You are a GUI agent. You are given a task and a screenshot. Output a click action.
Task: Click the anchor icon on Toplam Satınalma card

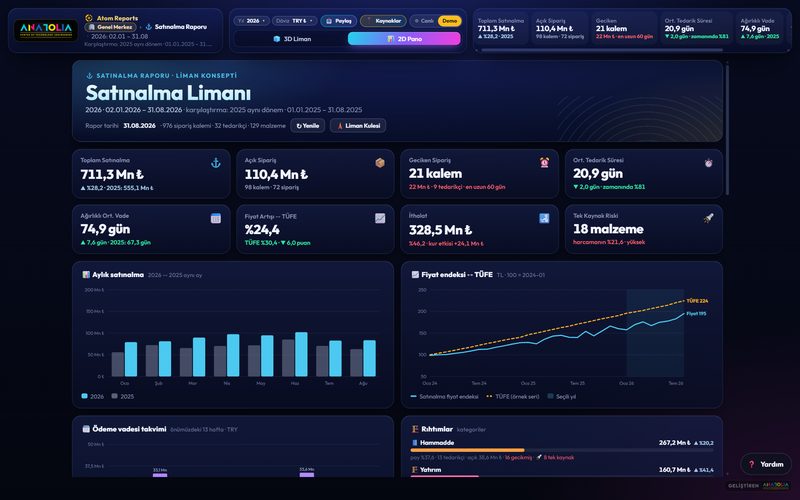point(216,163)
